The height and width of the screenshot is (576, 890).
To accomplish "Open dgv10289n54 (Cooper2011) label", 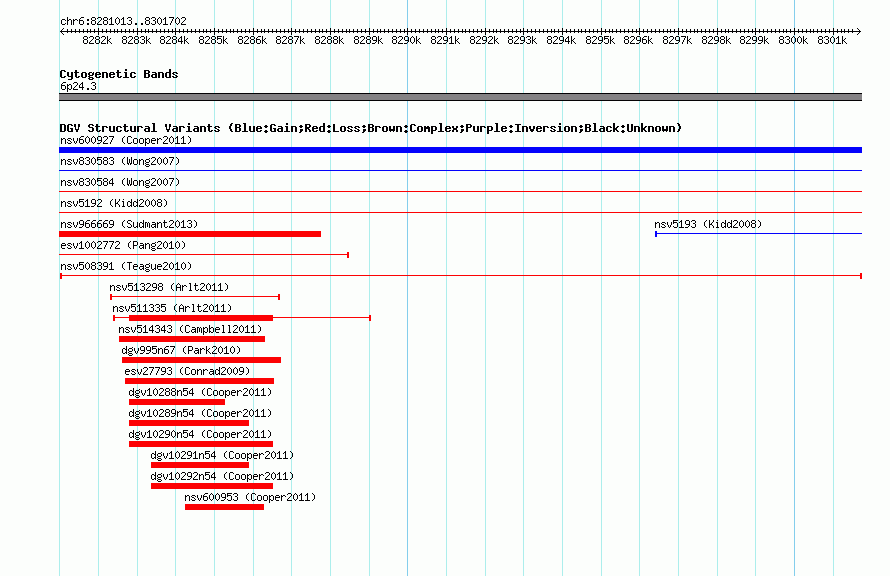I will [x=200, y=413].
